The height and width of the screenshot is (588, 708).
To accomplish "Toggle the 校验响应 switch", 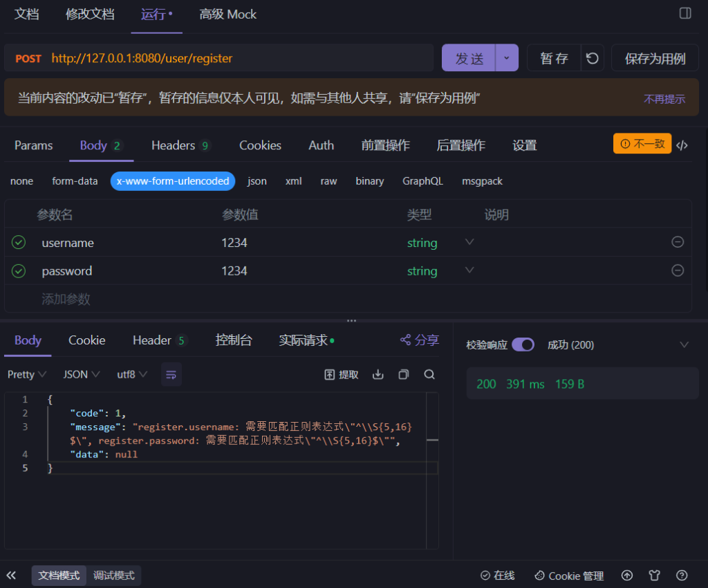I will click(x=523, y=344).
